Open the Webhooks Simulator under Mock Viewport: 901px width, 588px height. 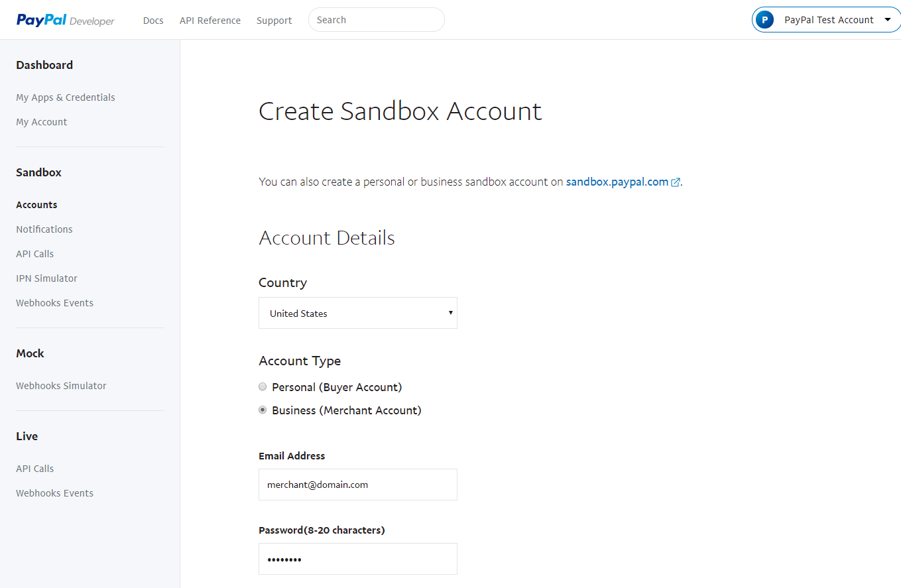[61, 386]
